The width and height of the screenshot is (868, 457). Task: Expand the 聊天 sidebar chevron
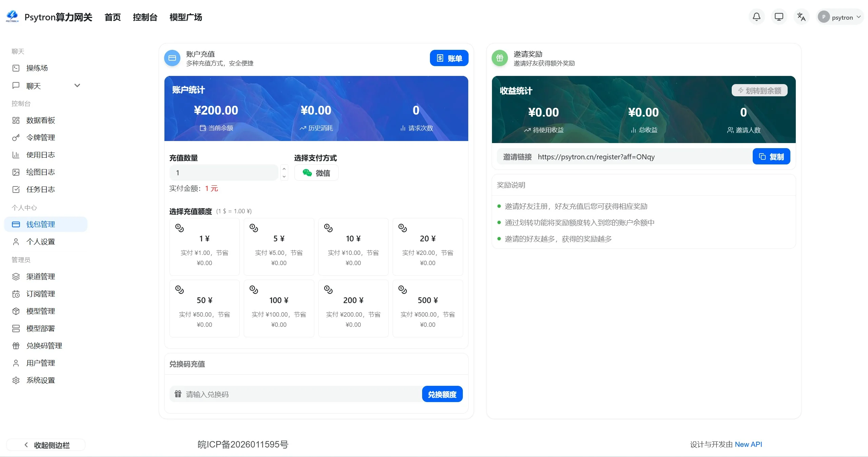[x=77, y=85]
